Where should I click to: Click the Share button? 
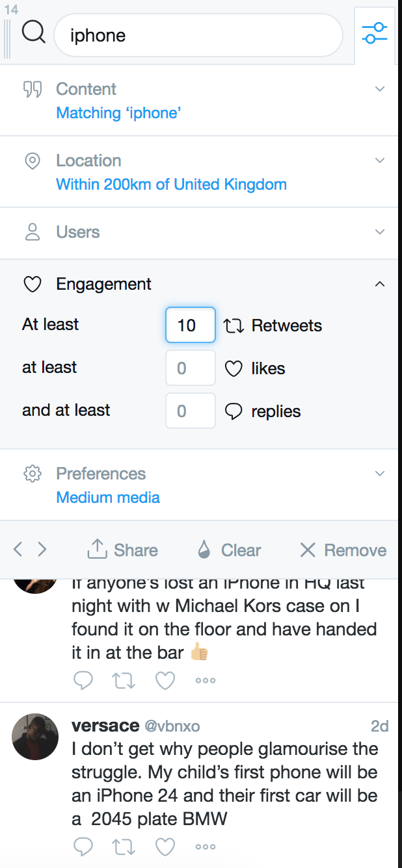122,550
